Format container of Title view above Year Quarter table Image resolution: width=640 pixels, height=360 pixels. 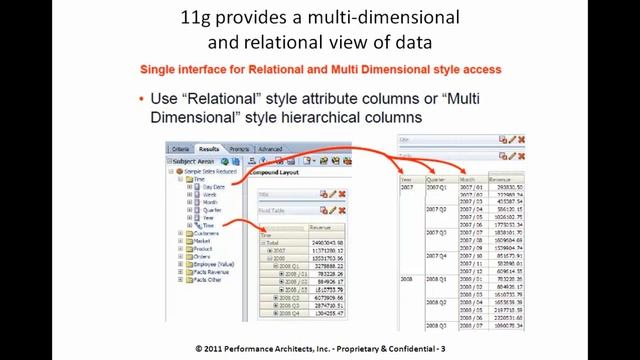coord(503,140)
